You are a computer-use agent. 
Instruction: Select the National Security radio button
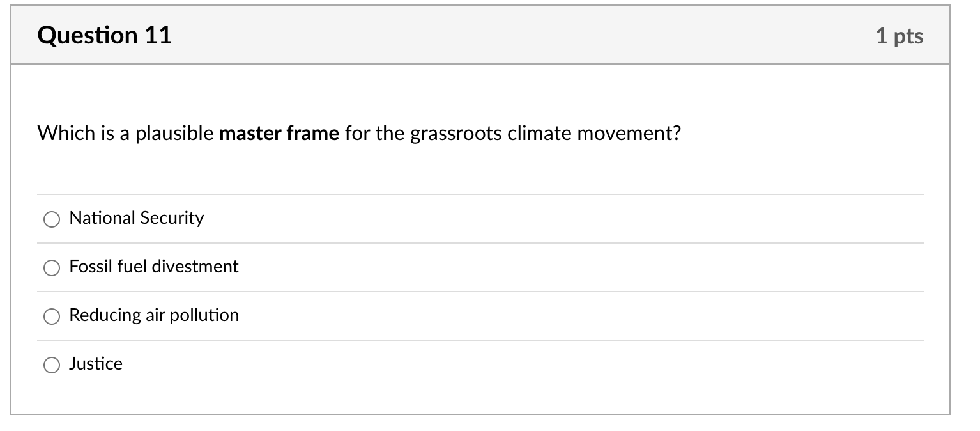point(52,219)
